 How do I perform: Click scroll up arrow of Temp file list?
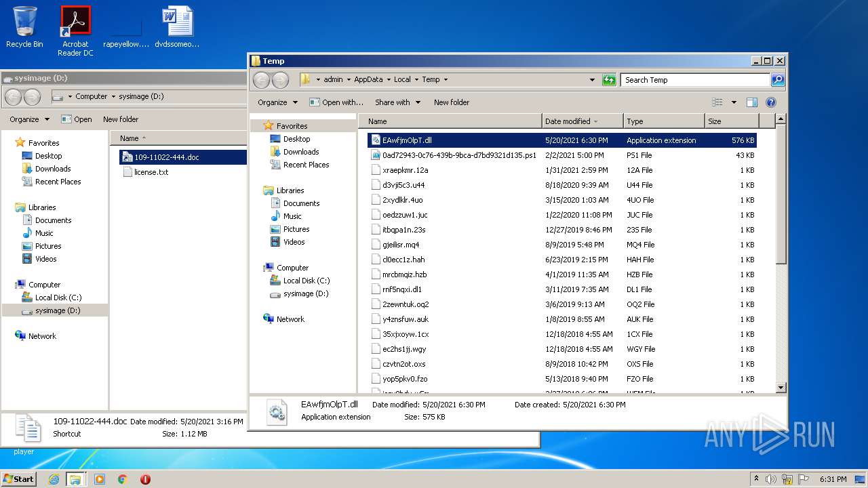pos(781,119)
